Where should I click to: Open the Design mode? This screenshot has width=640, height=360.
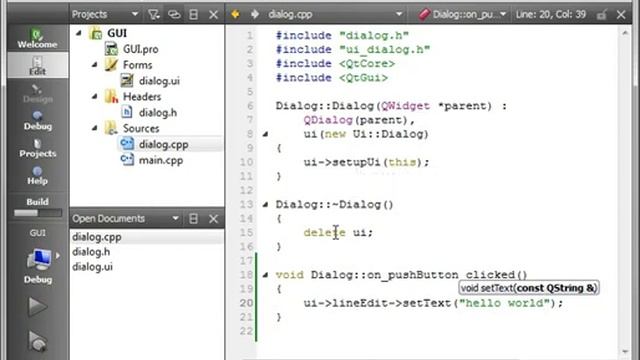[x=37, y=93]
